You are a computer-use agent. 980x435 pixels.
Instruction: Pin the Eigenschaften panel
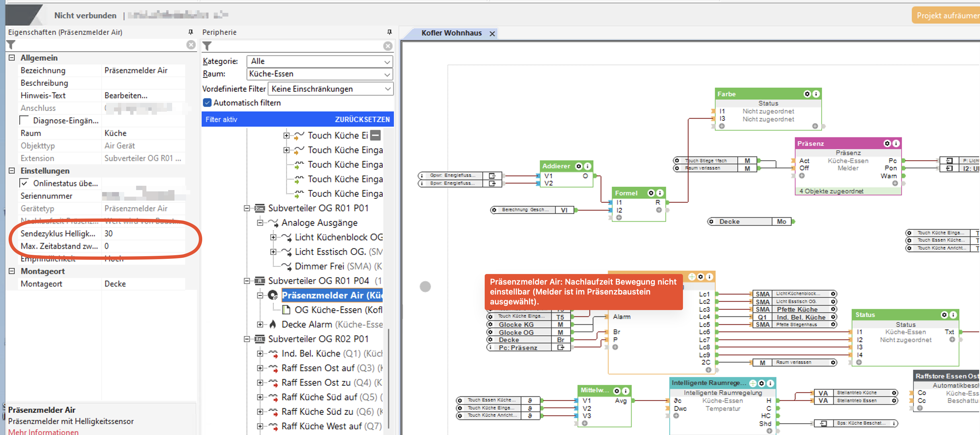[x=191, y=32]
